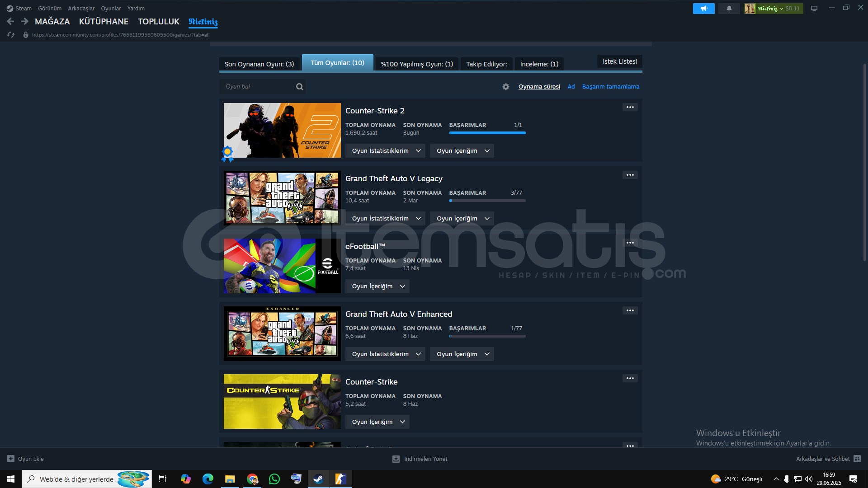Viewport: 868px width, 488px height.
Task: Click the plus icon next to Oyun Ekle
Action: point(11,459)
